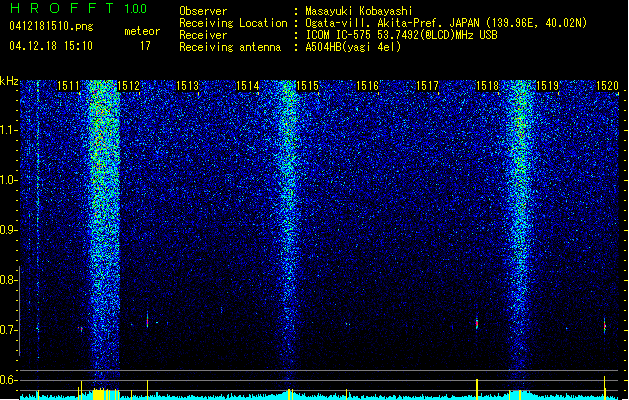Click the 1519 time marker
Viewport: 629px width, 400px height.
[547, 85]
